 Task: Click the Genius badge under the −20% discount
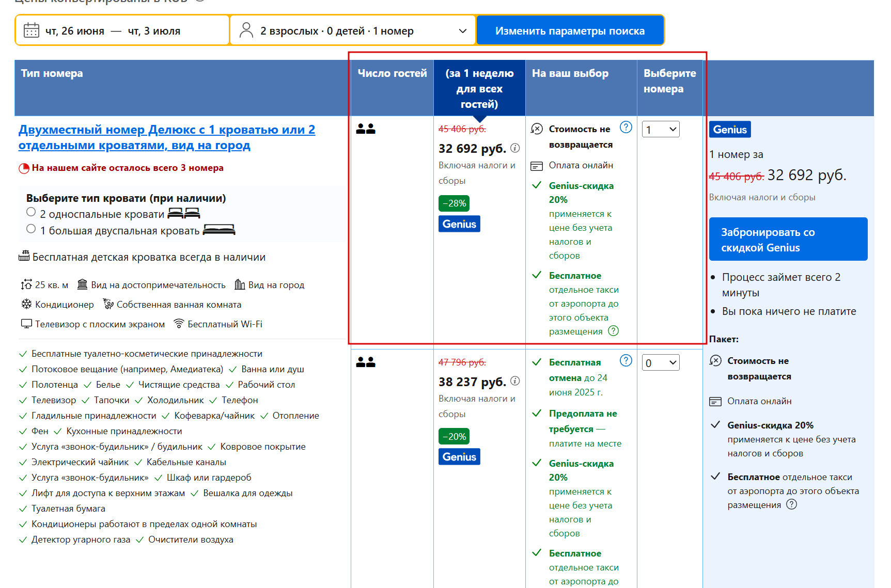click(x=459, y=456)
